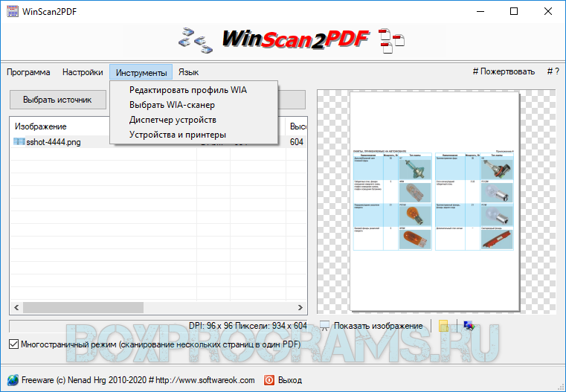Click the Показать изображение screen icon
Screen dimensions: 566x392
[x=325, y=326]
